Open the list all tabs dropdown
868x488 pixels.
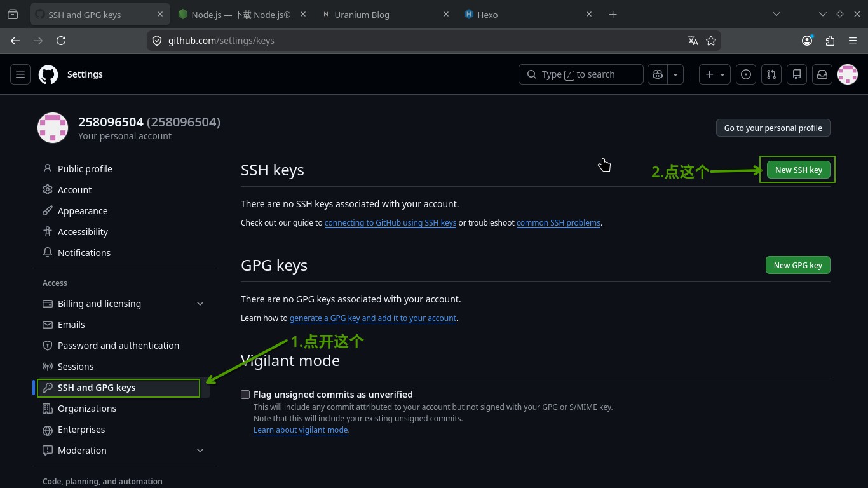pyautogui.click(x=776, y=14)
